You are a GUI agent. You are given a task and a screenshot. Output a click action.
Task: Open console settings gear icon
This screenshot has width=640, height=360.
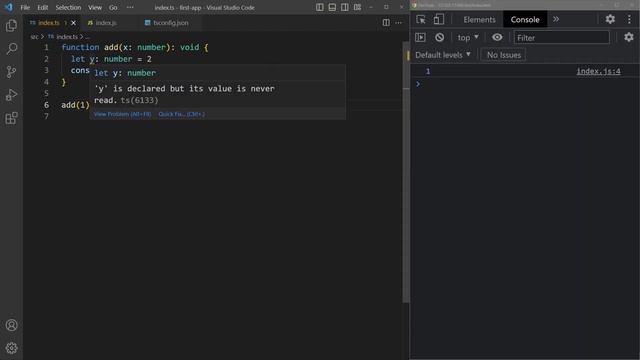tap(629, 38)
